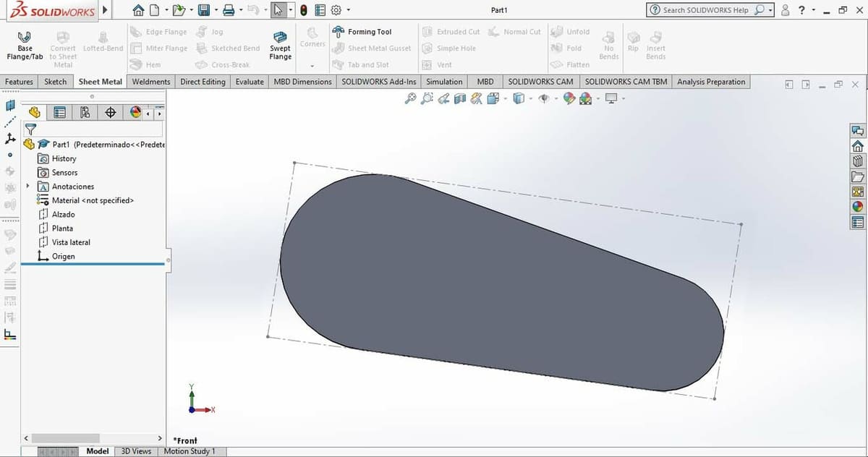
Task: Open Appearances task pane tab
Action: tap(858, 207)
